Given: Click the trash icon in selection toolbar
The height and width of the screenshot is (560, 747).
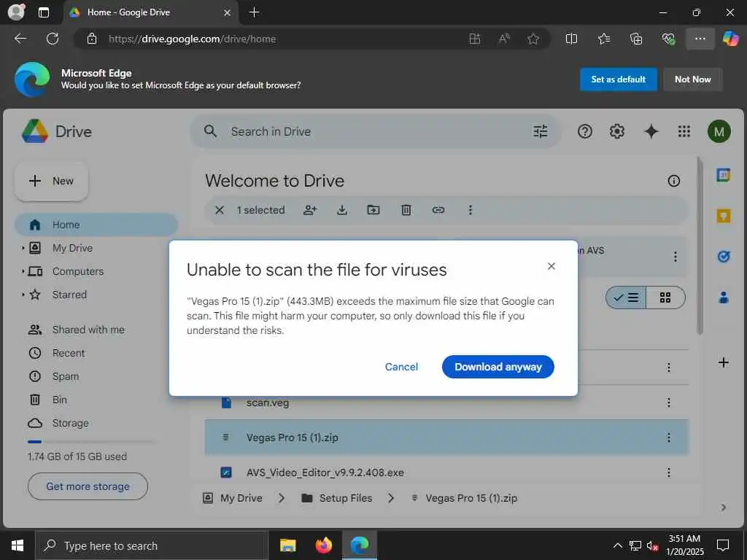Looking at the screenshot, I should (406, 210).
